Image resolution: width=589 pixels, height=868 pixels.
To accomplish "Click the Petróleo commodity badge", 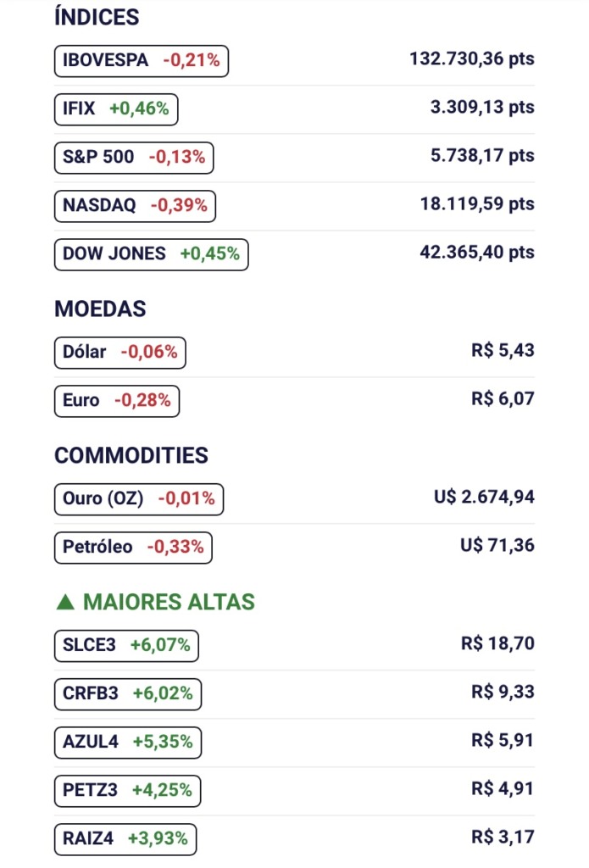I will point(133,548).
